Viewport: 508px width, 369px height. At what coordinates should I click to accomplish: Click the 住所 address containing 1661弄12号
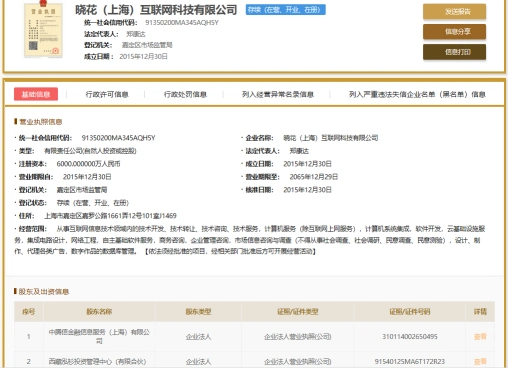click(110, 216)
